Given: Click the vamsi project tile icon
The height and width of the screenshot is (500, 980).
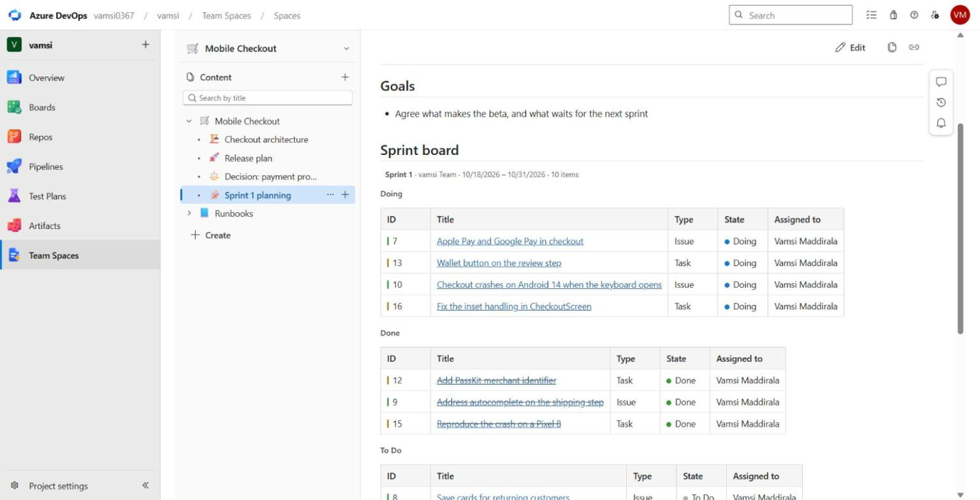Looking at the screenshot, I should (x=14, y=44).
